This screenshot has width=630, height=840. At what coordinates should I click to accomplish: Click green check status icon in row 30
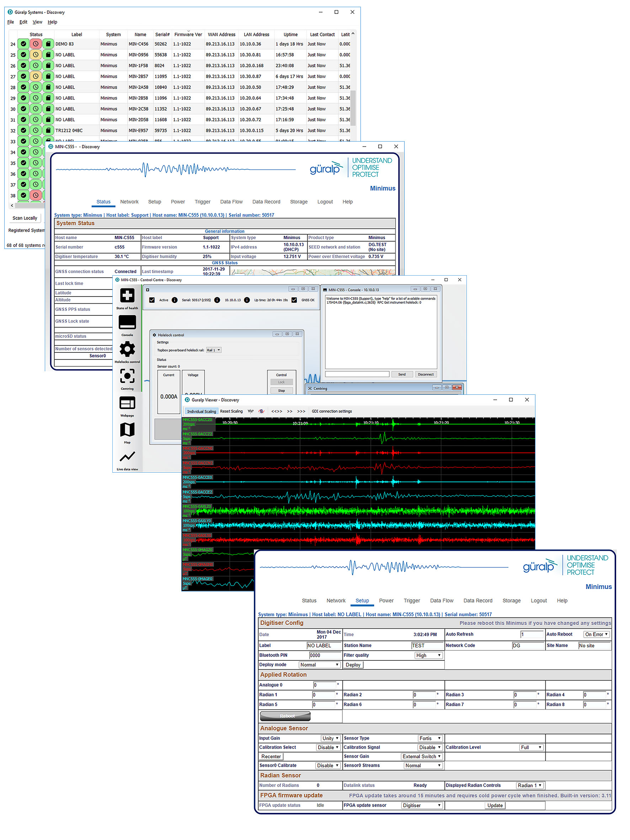coord(23,108)
